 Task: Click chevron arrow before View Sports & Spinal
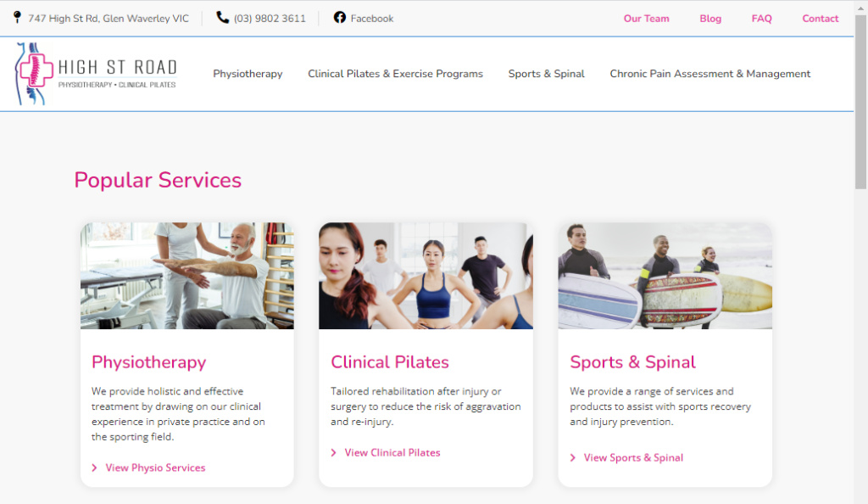point(572,458)
